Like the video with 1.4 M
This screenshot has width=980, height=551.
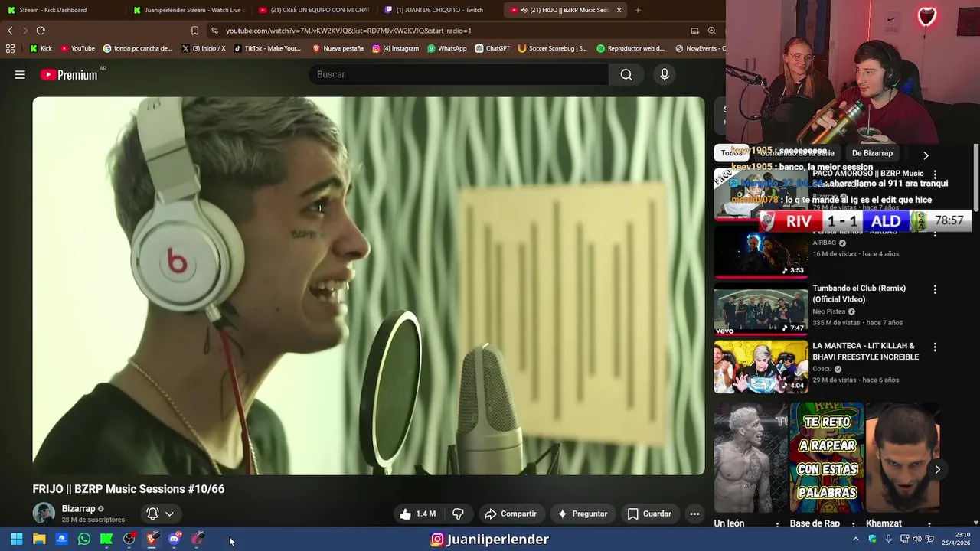(x=418, y=514)
